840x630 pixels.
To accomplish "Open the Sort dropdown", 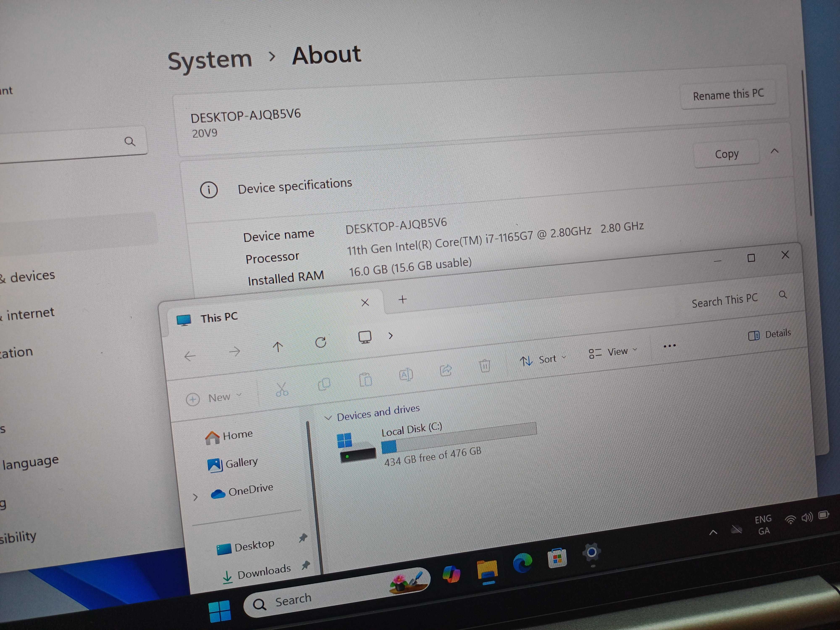I will pyautogui.click(x=543, y=360).
